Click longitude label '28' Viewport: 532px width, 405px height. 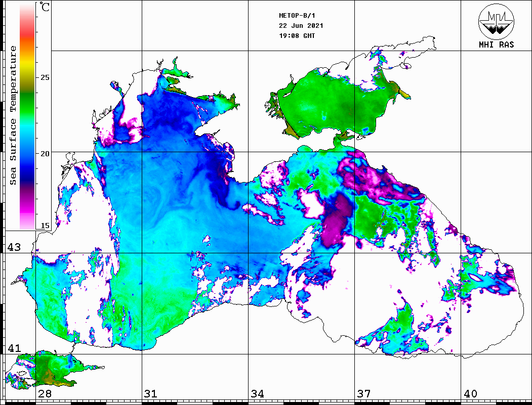pos(45,394)
